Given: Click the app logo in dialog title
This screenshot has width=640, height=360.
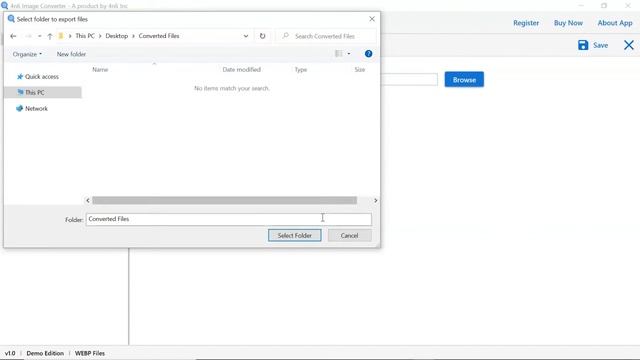Looking at the screenshot, I should [11, 19].
